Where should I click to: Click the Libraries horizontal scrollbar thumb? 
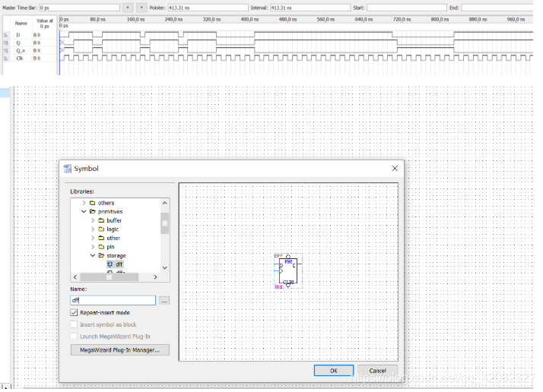[x=109, y=277]
